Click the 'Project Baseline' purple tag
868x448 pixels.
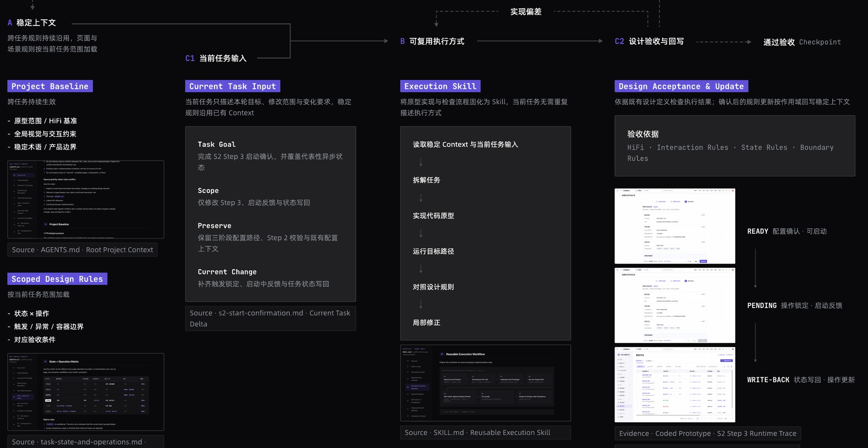coord(50,86)
